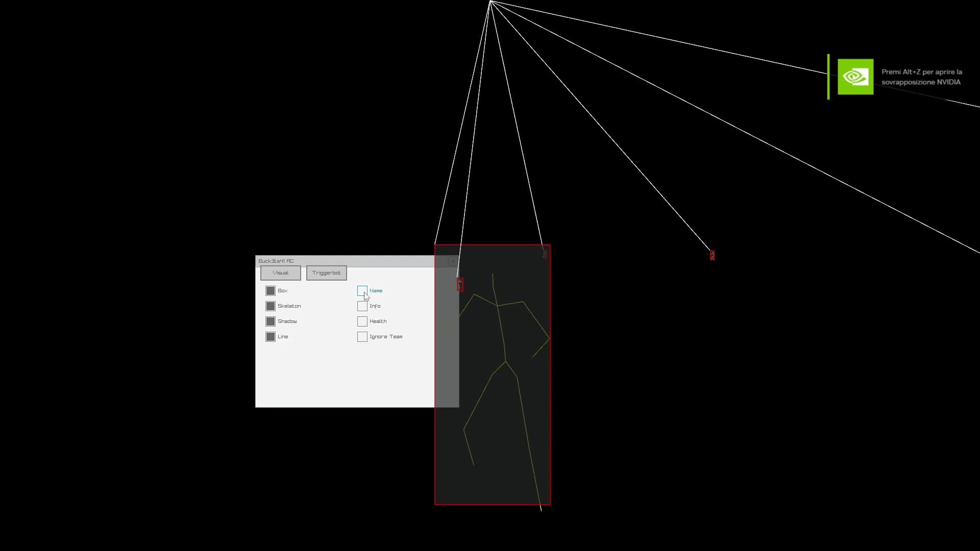Open the Triggerbot tab

point(326,273)
